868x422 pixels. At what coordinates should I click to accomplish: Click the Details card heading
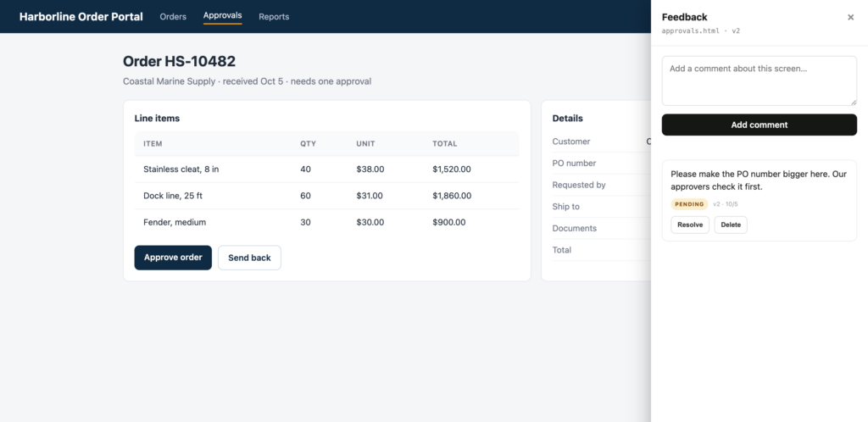click(x=567, y=119)
